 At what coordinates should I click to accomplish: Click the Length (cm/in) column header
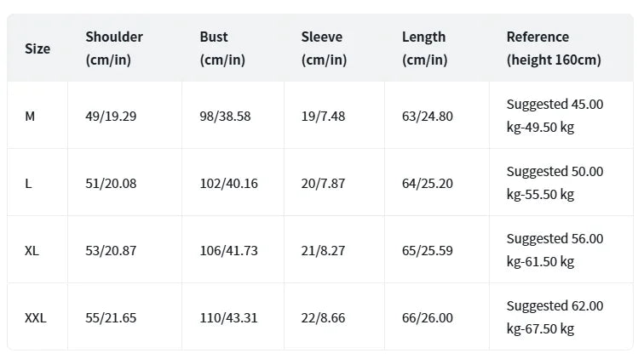pyautogui.click(x=424, y=48)
